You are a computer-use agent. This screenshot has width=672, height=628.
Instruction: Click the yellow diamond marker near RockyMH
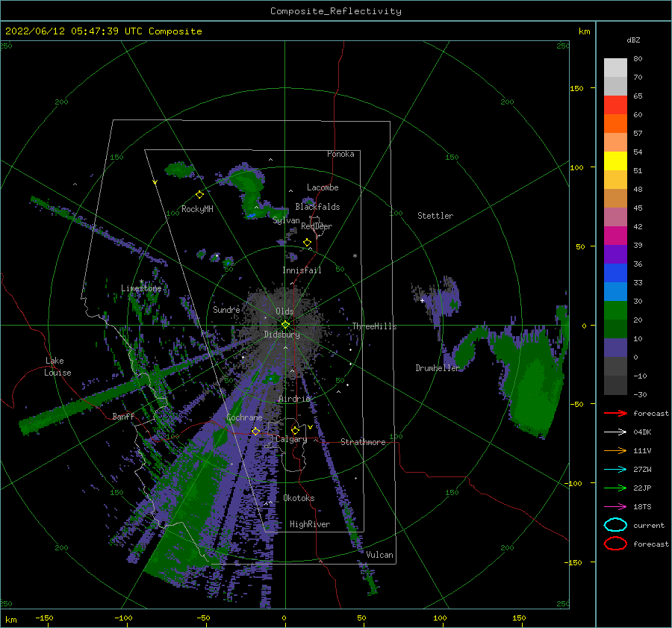tap(199, 194)
